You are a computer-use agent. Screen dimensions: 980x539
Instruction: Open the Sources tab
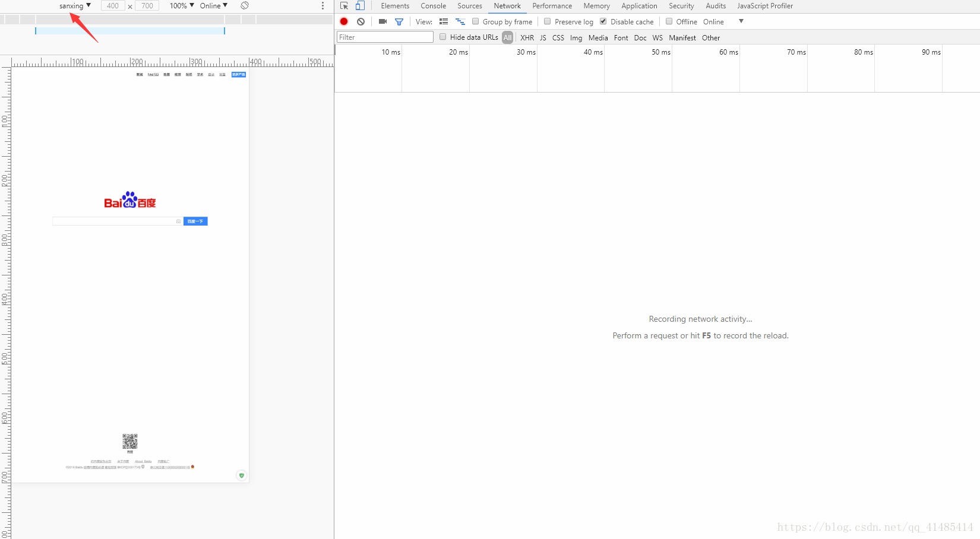click(470, 6)
